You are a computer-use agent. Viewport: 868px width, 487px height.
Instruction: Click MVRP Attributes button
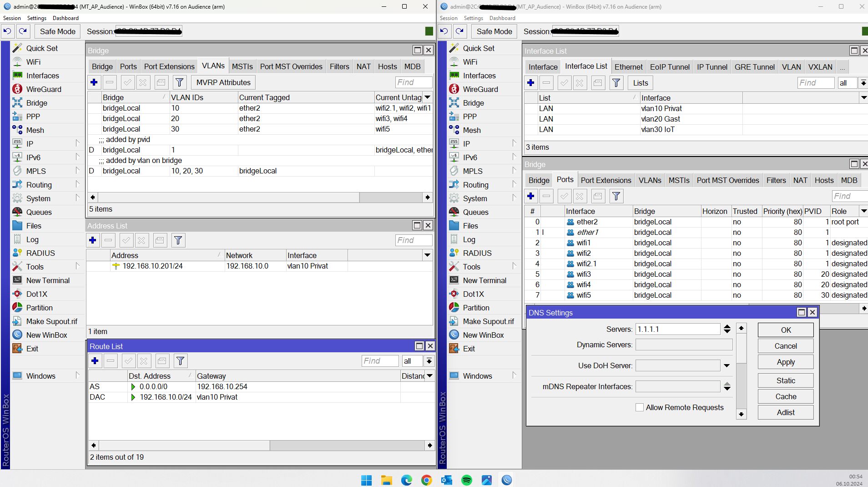223,82
